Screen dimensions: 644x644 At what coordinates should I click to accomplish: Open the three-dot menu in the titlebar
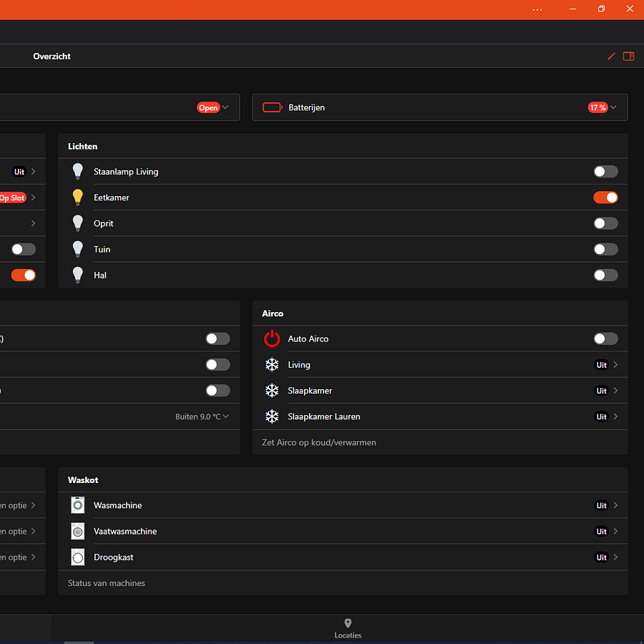click(537, 9)
